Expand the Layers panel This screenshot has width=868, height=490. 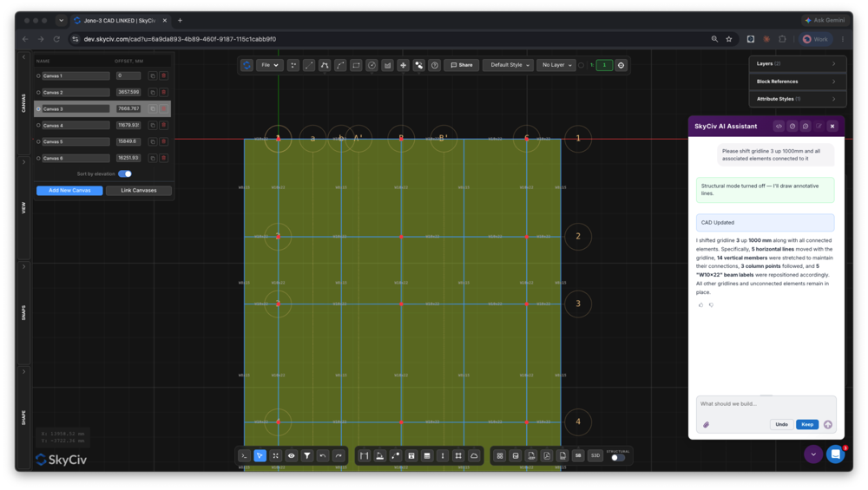(797, 63)
